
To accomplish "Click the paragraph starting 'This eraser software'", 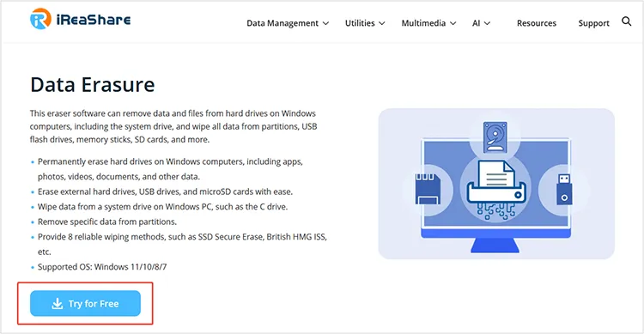I will click(173, 126).
